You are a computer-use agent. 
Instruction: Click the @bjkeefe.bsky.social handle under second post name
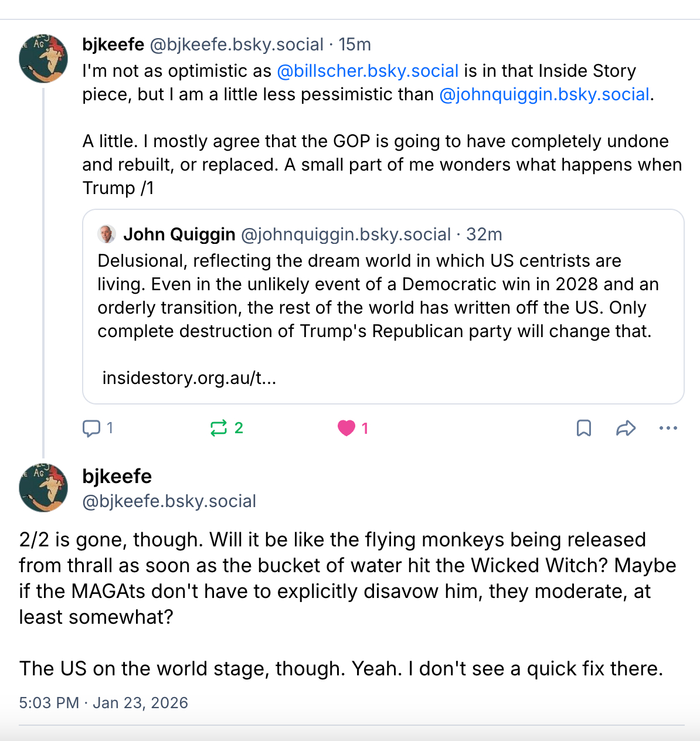coord(169,501)
